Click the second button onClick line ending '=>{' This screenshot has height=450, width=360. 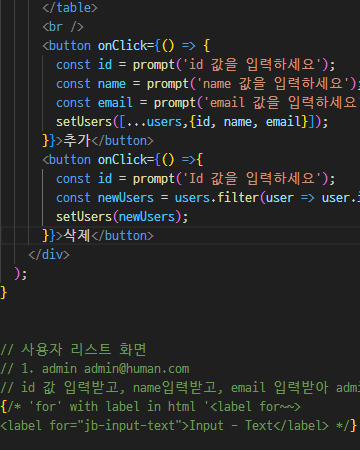pos(123,160)
